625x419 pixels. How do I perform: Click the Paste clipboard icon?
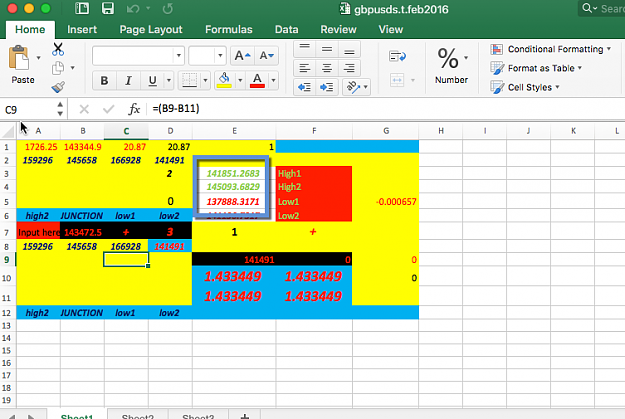click(x=19, y=58)
